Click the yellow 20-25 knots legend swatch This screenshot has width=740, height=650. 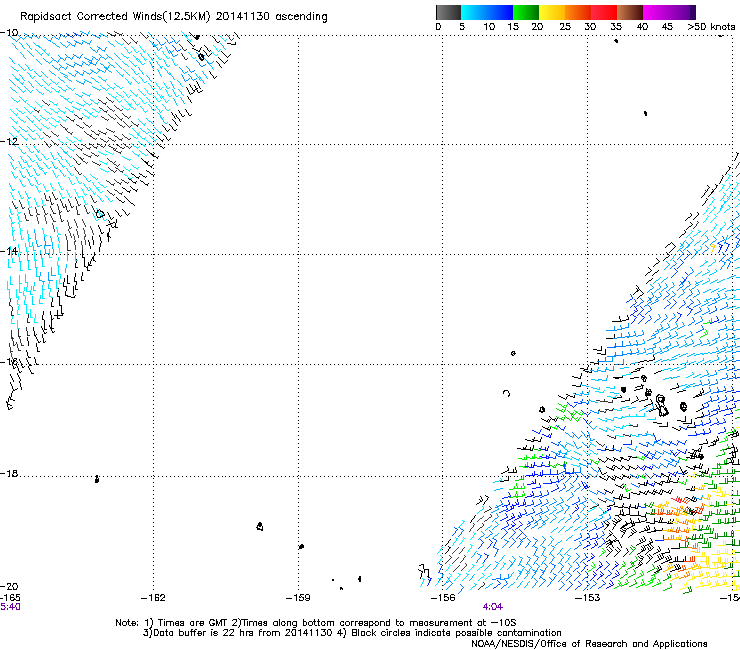(552, 12)
